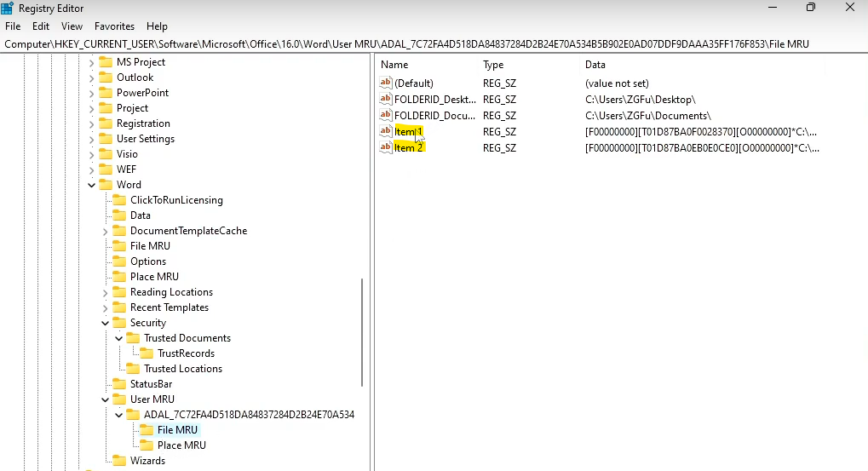Screen dimensions: 868x471
Task: Select Place MRU under the ADAL key
Action: pos(181,445)
